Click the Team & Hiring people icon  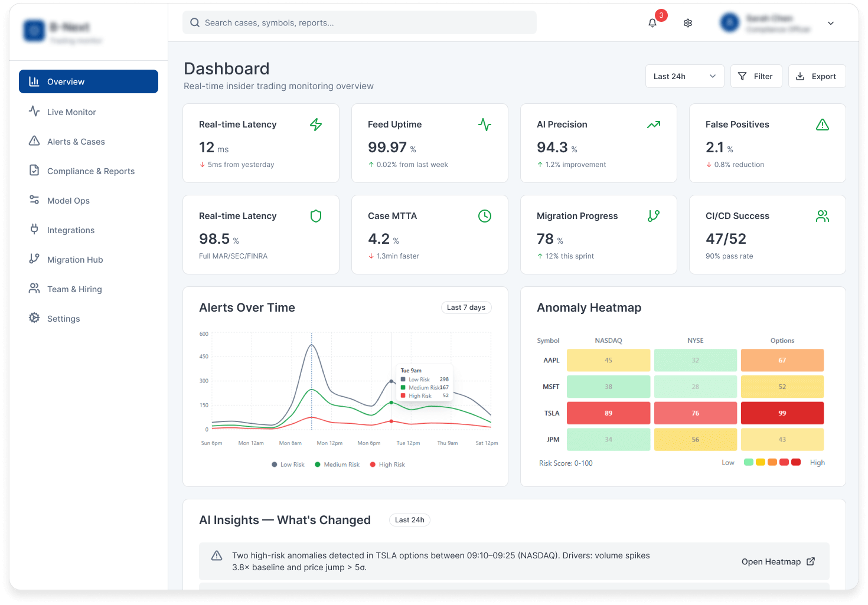(34, 288)
